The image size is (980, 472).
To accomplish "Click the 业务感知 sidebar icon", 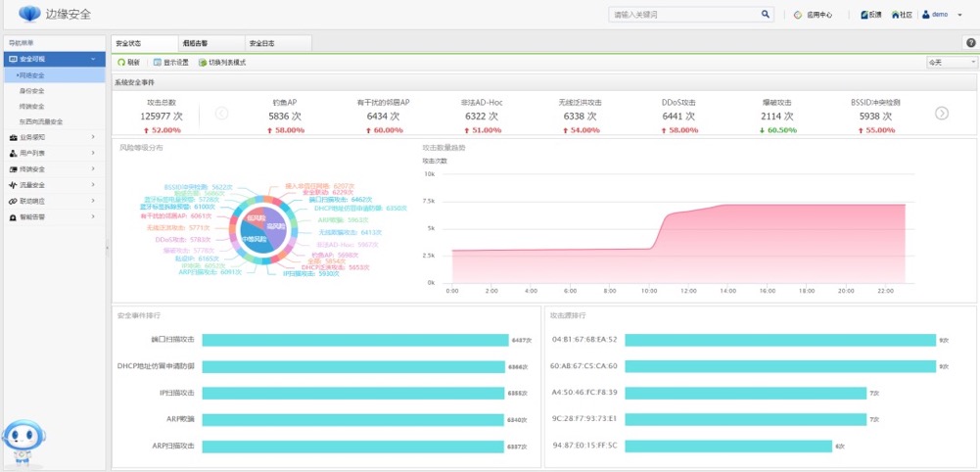I will 13,137.
